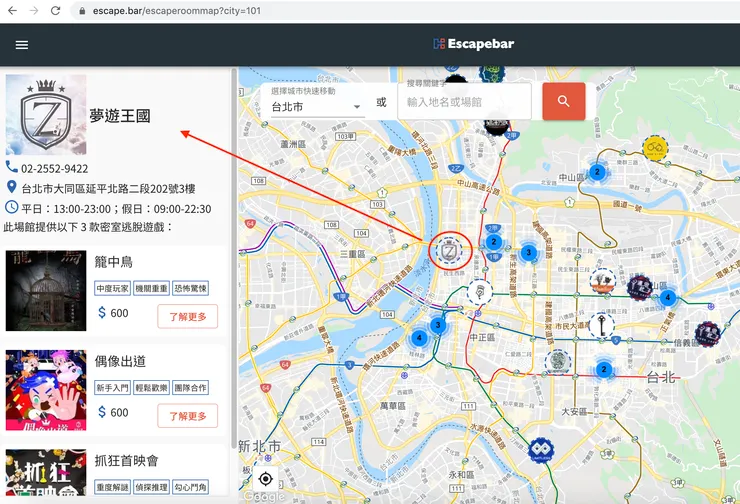The height and width of the screenshot is (504, 740).
Task: Click the 夢遊王國 venue logo image
Action: tap(46, 115)
